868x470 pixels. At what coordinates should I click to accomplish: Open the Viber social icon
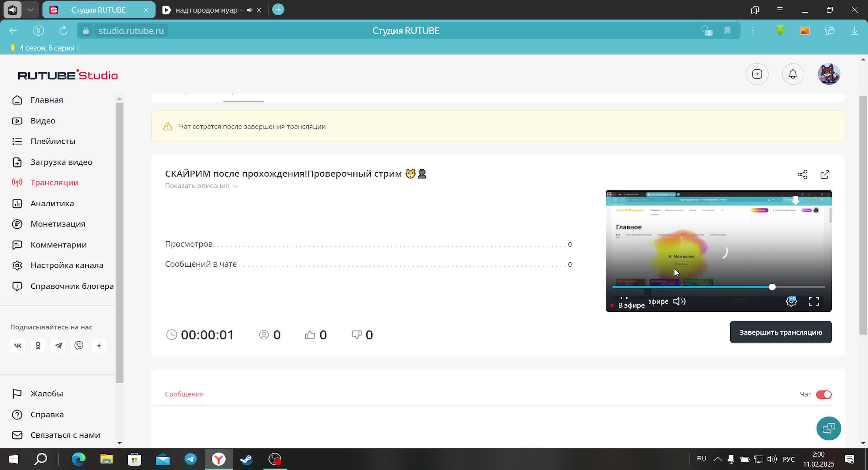click(x=79, y=346)
